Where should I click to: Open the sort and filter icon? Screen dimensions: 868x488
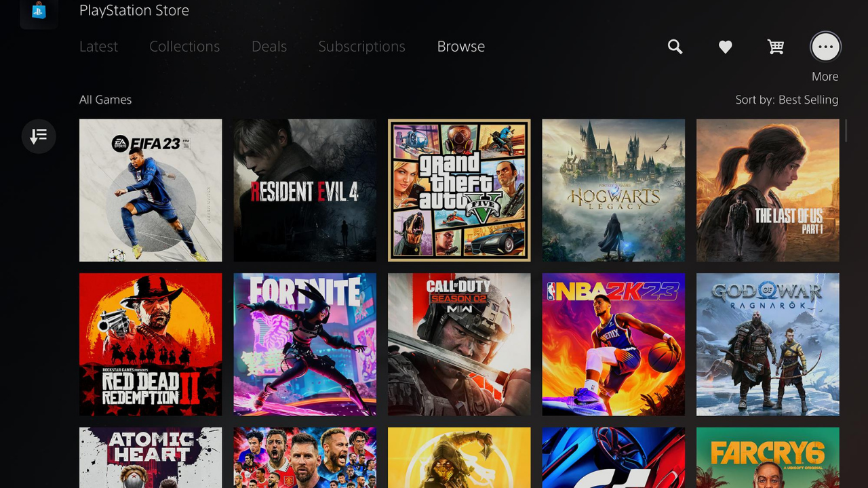pyautogui.click(x=39, y=136)
